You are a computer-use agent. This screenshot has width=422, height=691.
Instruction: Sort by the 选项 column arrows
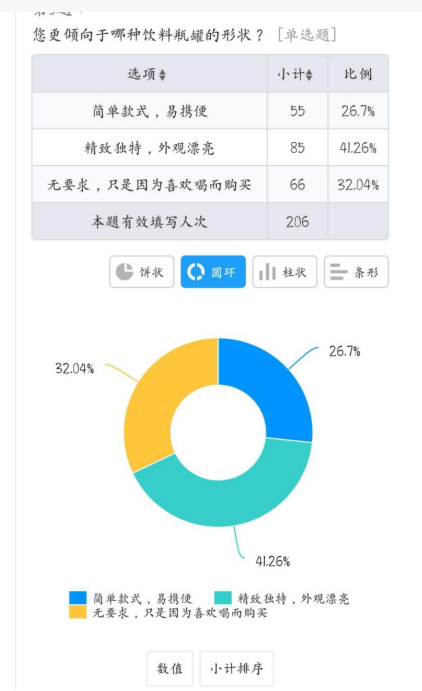coord(163,74)
